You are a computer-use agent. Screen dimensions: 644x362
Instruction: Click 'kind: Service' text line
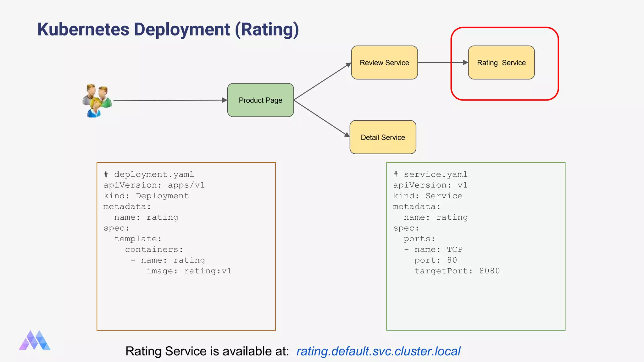pos(428,196)
